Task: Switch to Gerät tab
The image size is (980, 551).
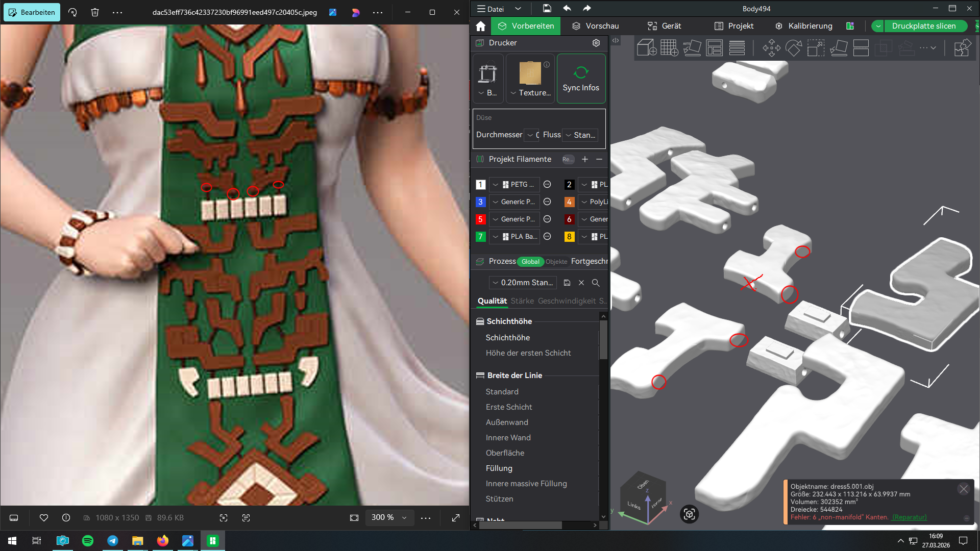Action: point(665,26)
